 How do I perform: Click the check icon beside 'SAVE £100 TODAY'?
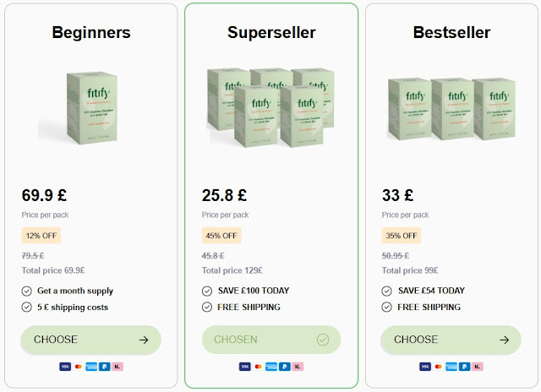click(207, 291)
